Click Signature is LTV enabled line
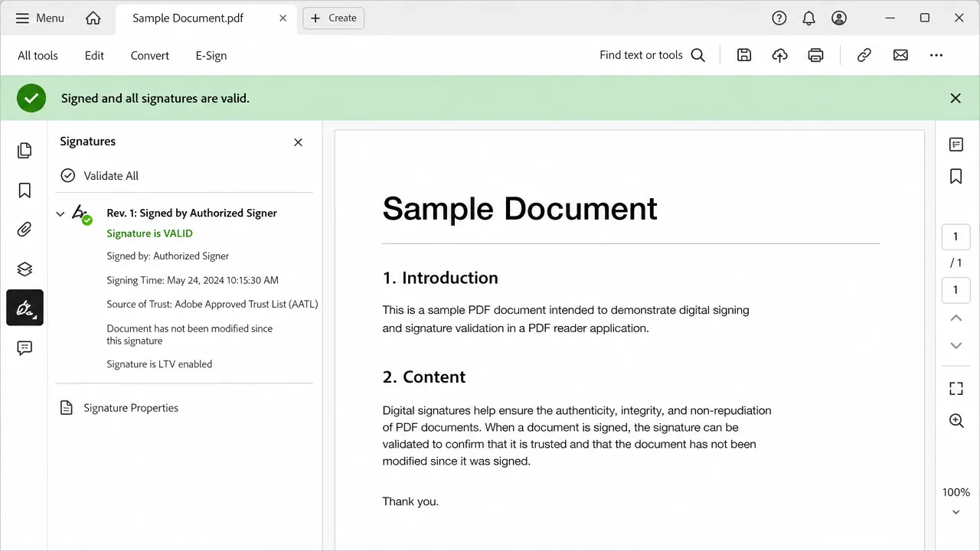 click(159, 364)
